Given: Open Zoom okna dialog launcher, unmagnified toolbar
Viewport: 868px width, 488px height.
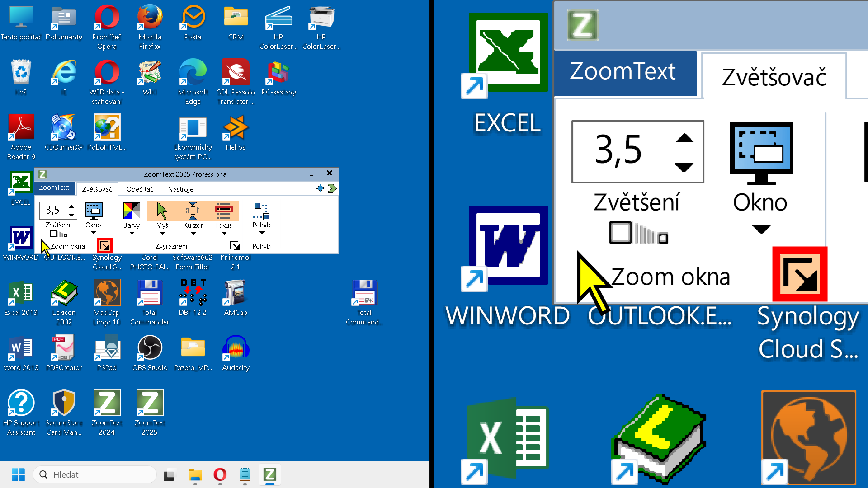Looking at the screenshot, I should coord(105,246).
